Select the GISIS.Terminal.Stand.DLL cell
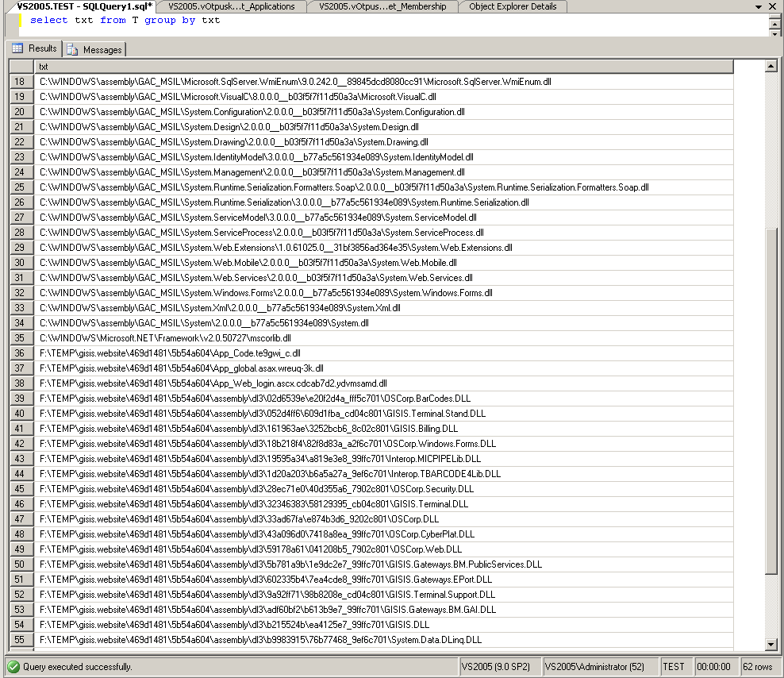 click(x=383, y=414)
